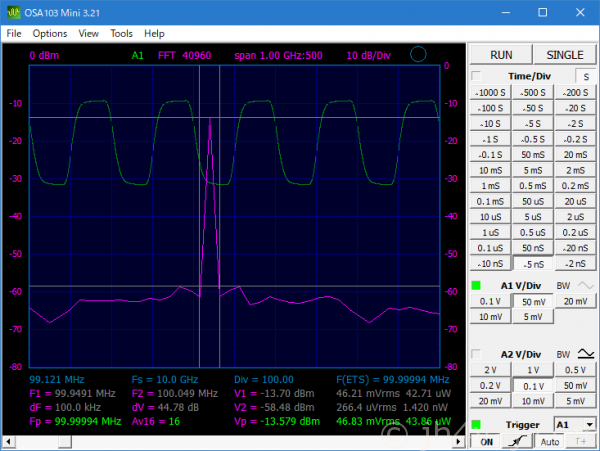This screenshot has width=600, height=451.
Task: Open the Help menu
Action: click(154, 34)
